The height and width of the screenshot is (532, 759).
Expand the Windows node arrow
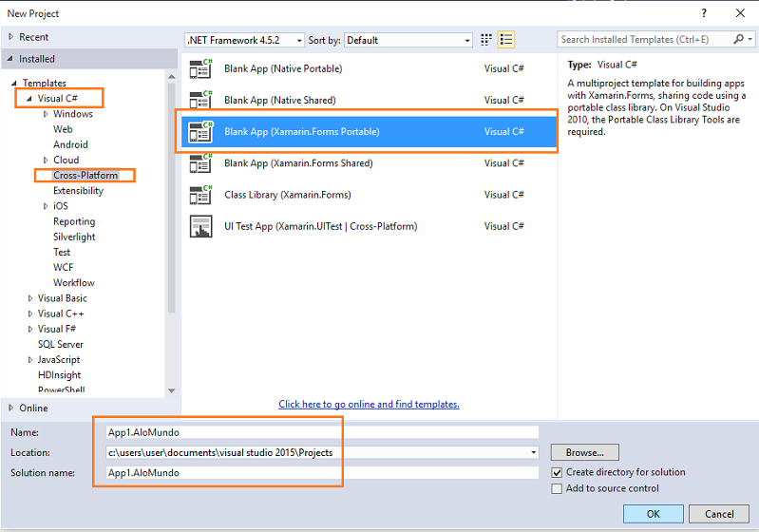[x=46, y=114]
